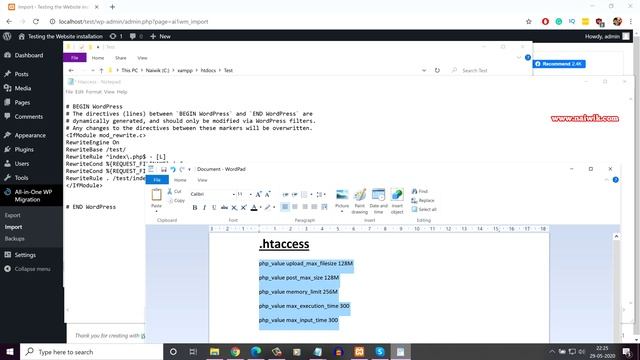Viewport: 640px width, 360px height.
Task: Expand the Explorer address bar history dropdown
Action: coord(424,70)
